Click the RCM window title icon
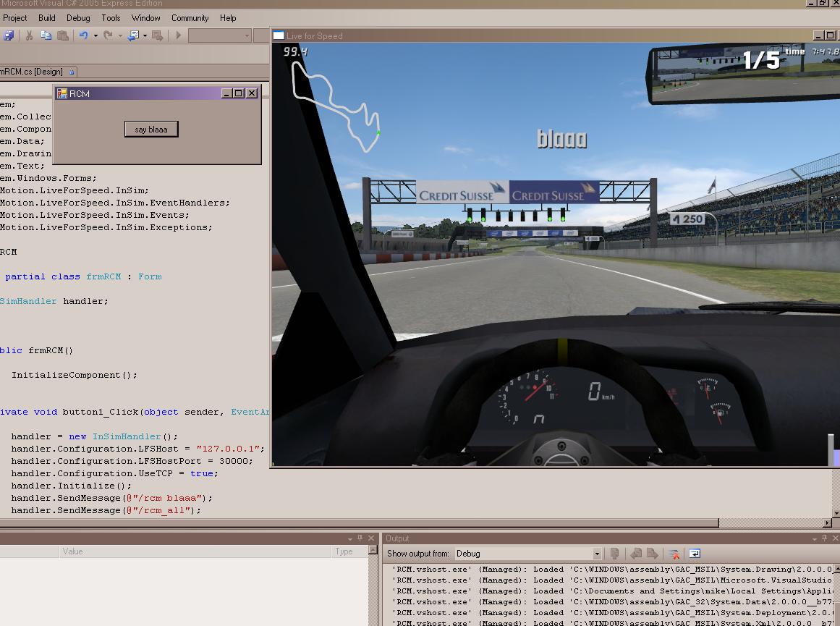The width and height of the screenshot is (840, 626). 62,93
